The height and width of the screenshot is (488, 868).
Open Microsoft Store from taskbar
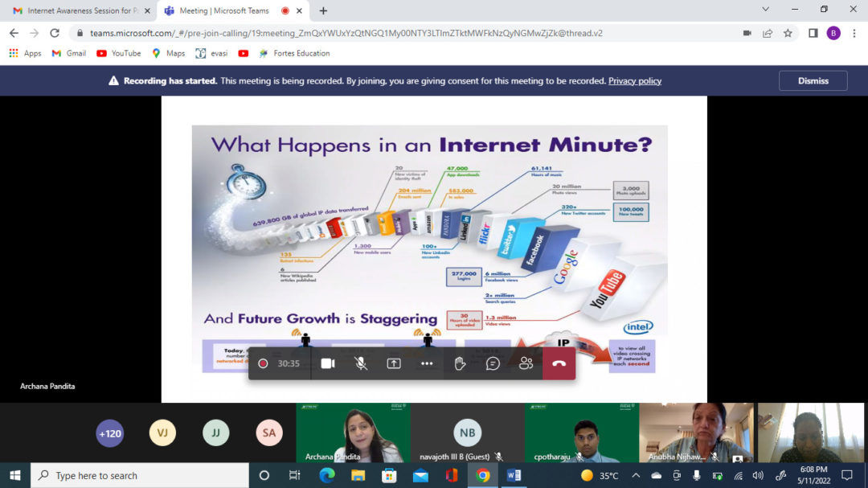pos(389,475)
